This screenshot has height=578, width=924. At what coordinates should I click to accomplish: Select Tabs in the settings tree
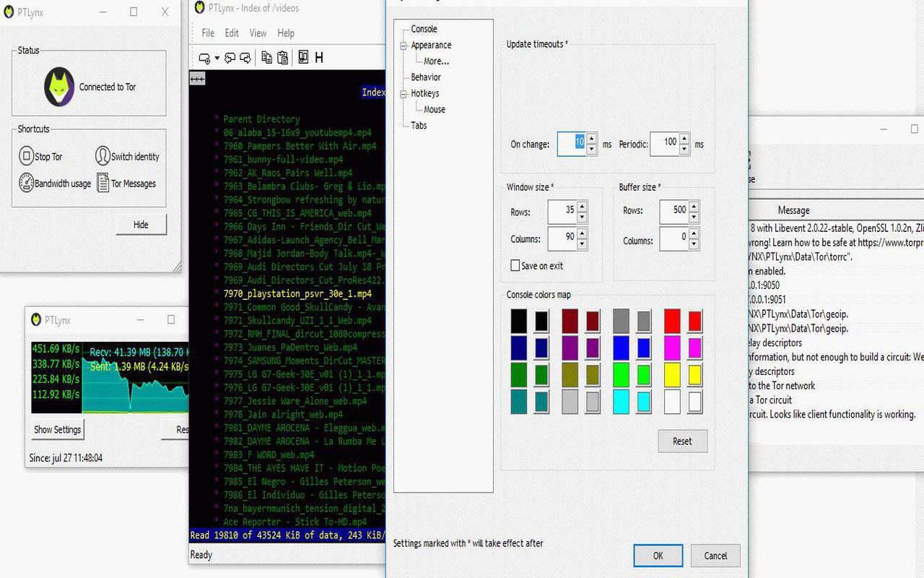click(x=419, y=126)
